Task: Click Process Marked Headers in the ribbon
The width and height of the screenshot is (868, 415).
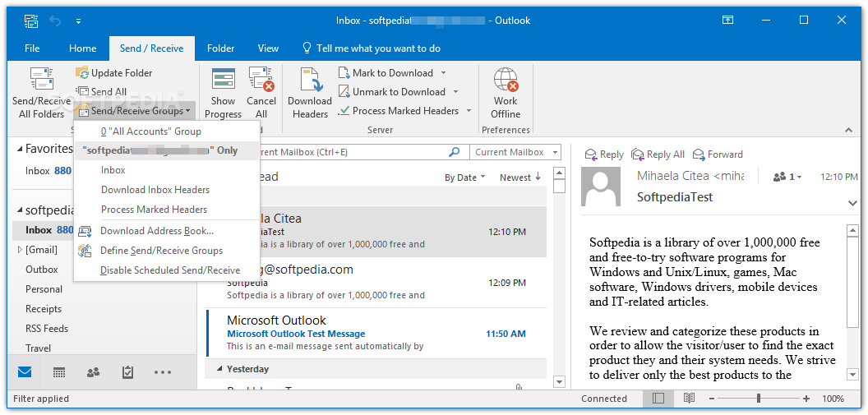Action: coord(399,111)
